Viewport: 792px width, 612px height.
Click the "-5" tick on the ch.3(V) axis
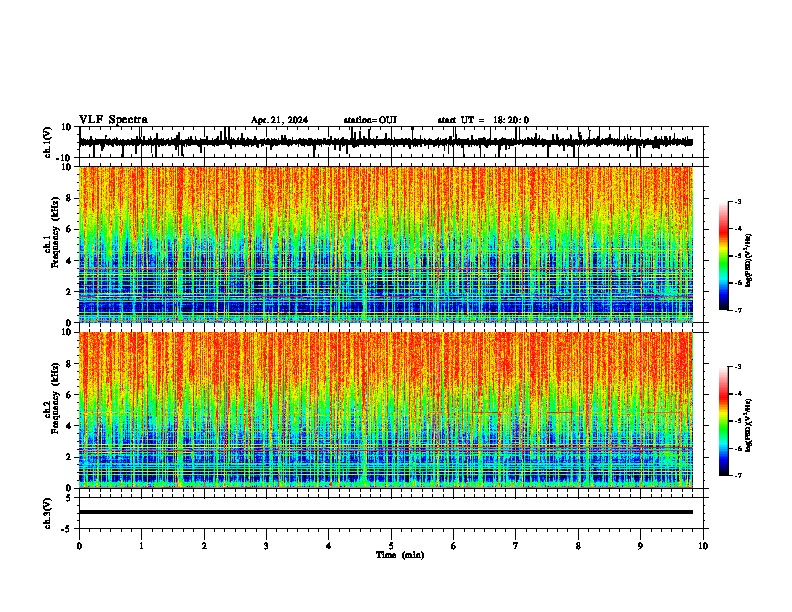(x=68, y=529)
